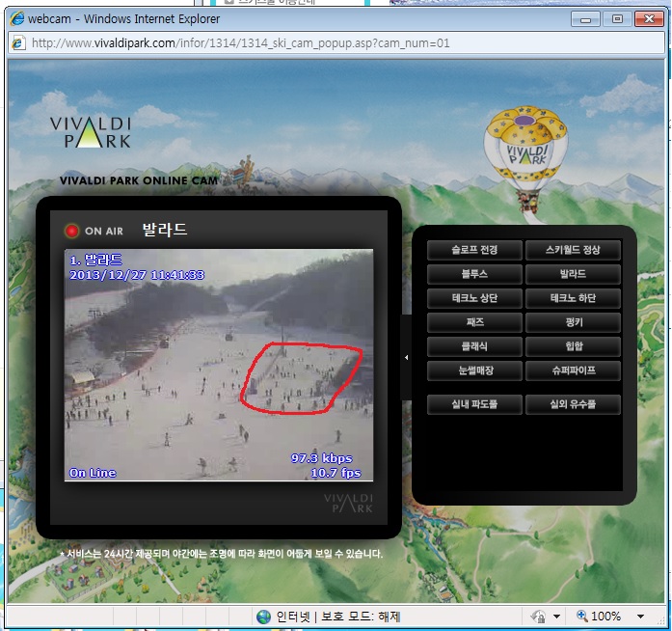Open the 실외 유수풀 camera

coord(573,404)
